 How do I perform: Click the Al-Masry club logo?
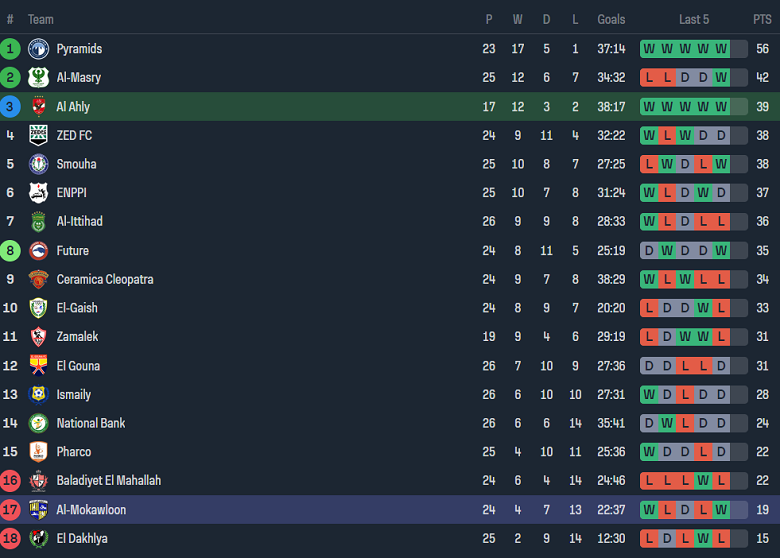[x=38, y=78]
